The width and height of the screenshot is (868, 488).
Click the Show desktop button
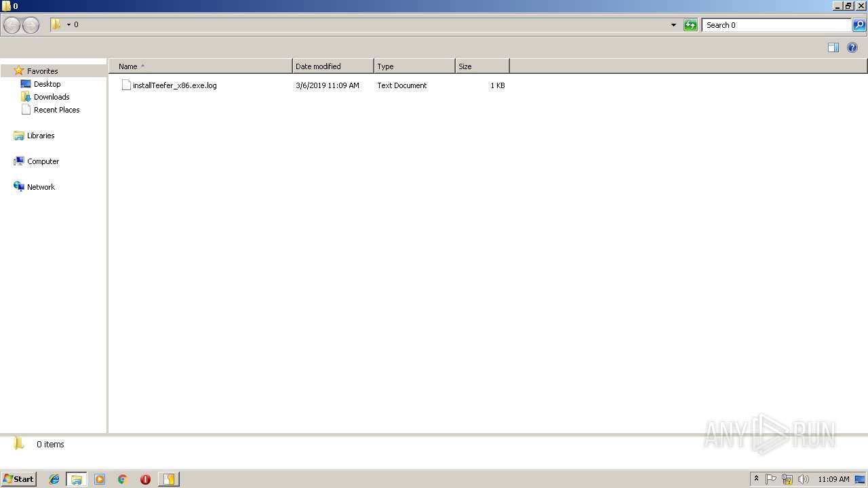(x=860, y=479)
